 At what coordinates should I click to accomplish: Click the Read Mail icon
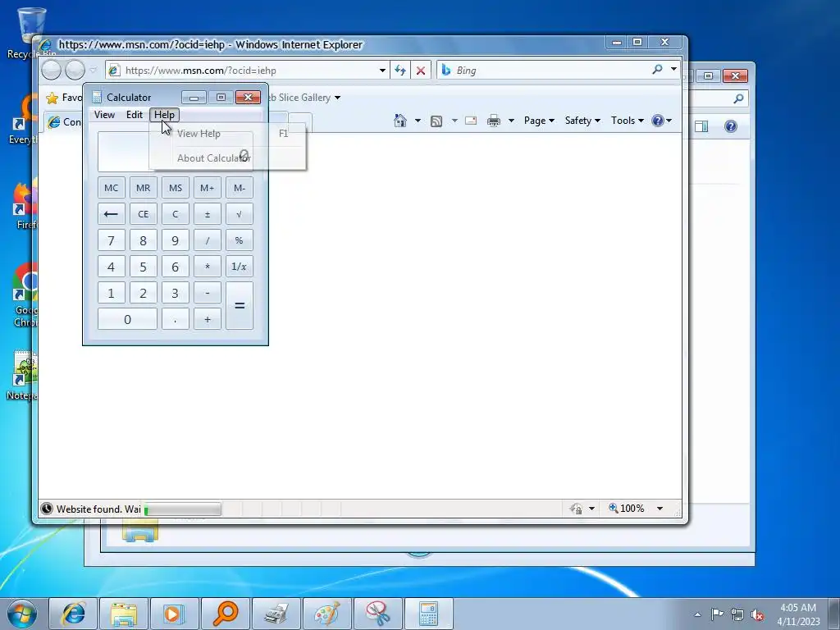click(471, 121)
